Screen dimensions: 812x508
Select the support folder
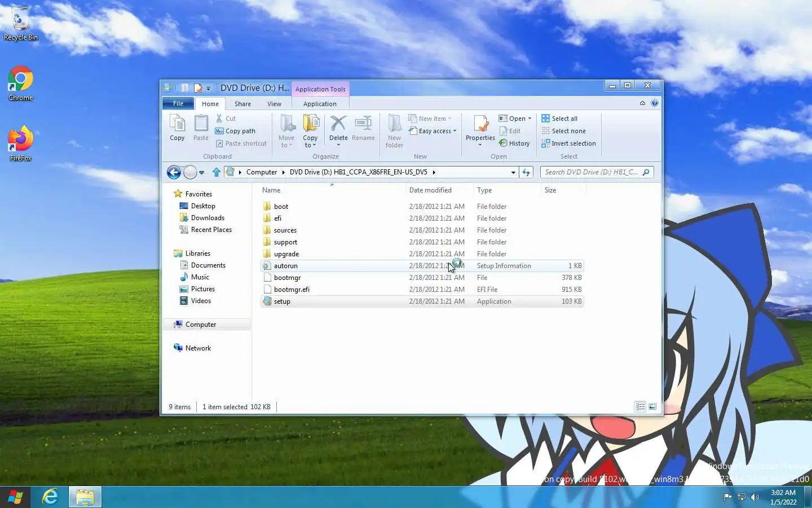point(422,242)
